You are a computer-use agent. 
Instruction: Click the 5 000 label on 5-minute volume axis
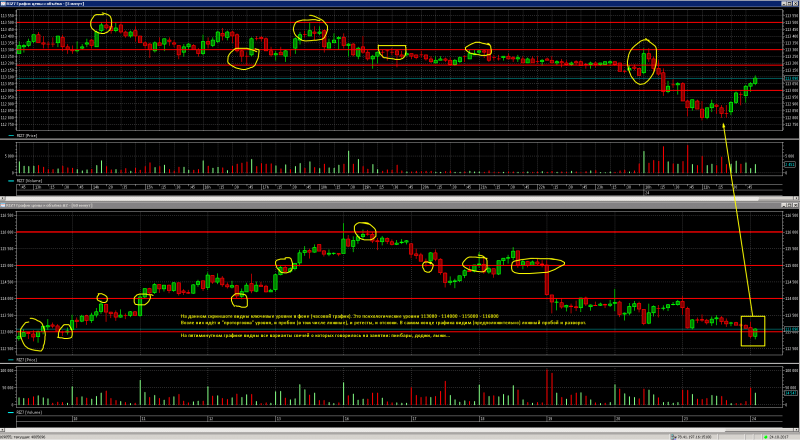pos(9,156)
